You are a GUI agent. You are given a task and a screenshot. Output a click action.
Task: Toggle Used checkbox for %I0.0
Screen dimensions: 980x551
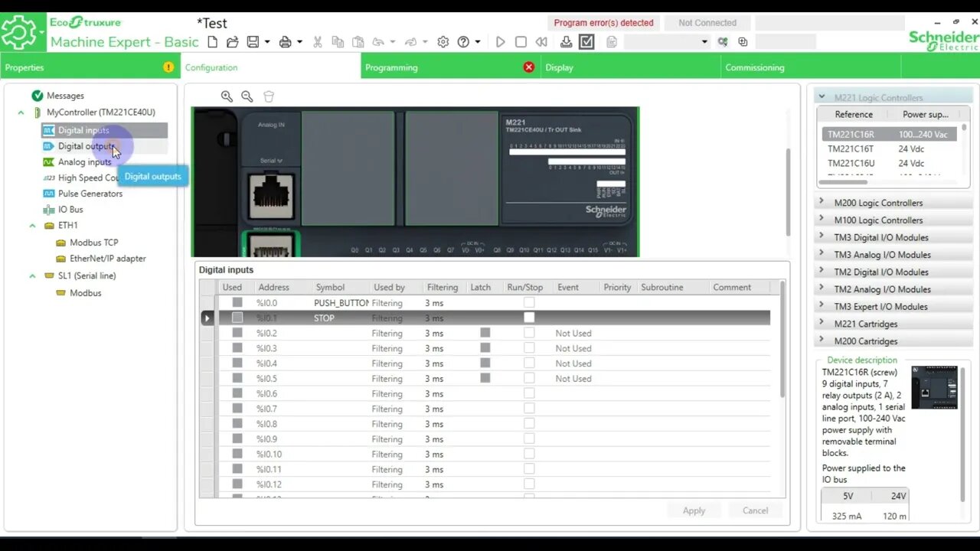237,303
